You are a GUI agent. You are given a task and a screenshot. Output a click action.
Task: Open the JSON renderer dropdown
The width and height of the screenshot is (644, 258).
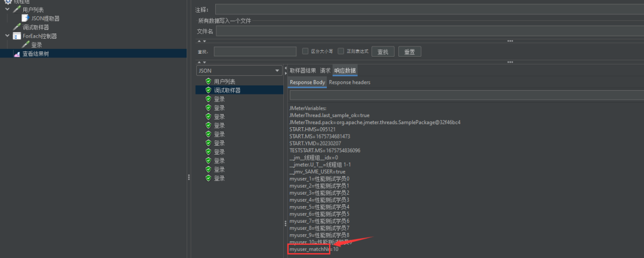coord(239,71)
